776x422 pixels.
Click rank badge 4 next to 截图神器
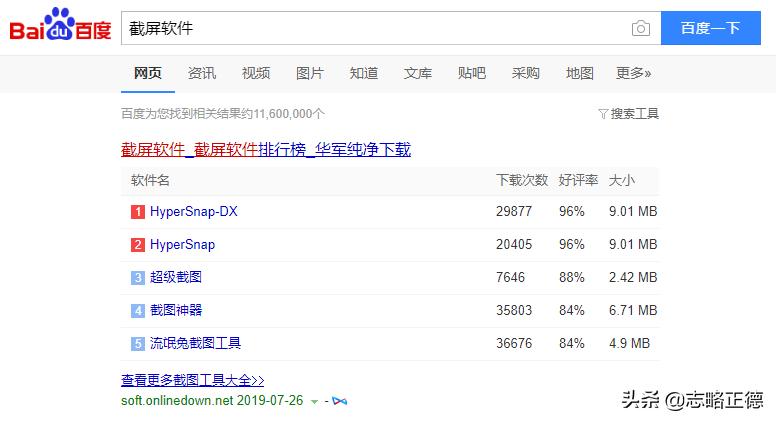coord(138,311)
